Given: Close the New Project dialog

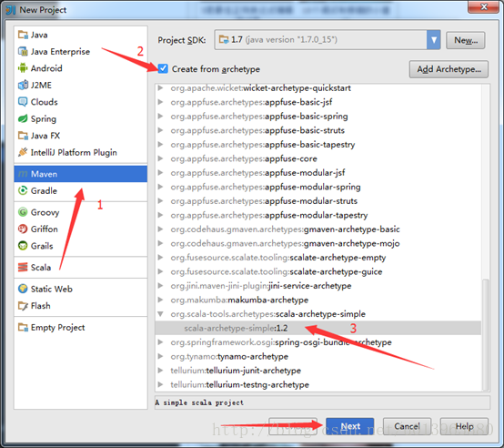Looking at the screenshot, I should tap(484, 6).
